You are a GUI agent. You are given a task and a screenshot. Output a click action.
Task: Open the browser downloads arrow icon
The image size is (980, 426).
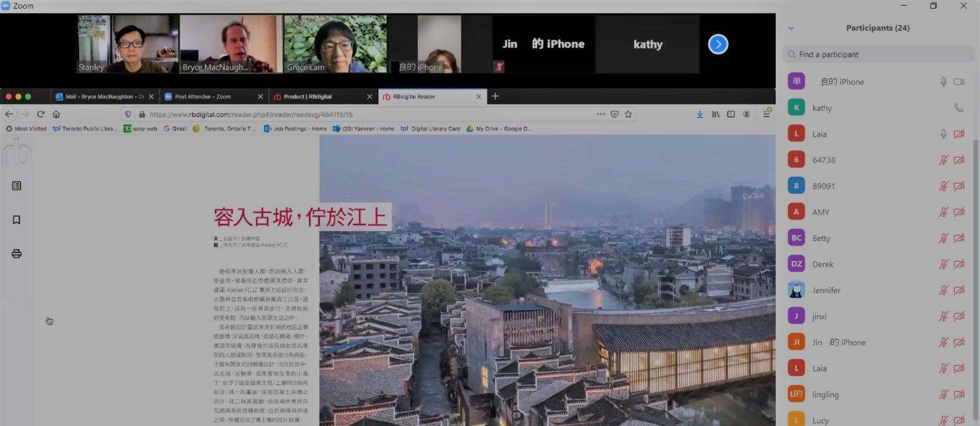point(700,114)
